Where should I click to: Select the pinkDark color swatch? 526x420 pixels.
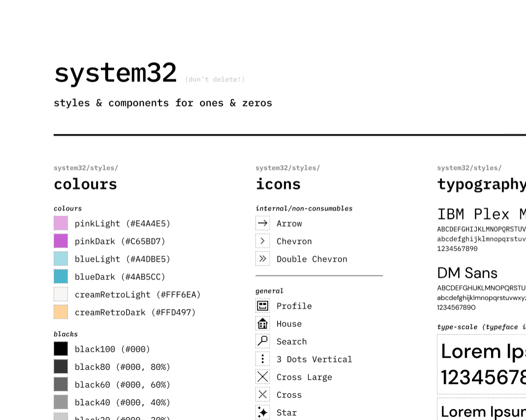[61, 241]
